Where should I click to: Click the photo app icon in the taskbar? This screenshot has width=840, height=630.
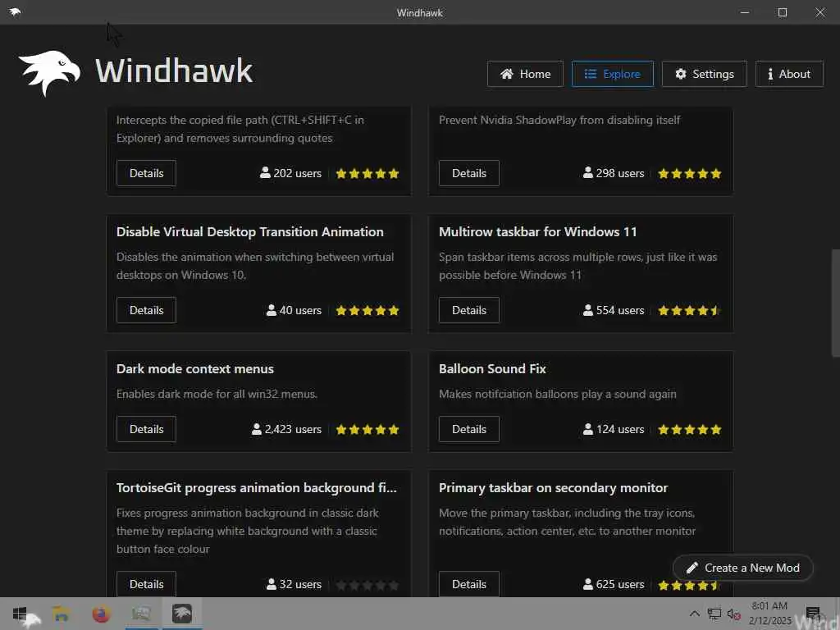(141, 614)
